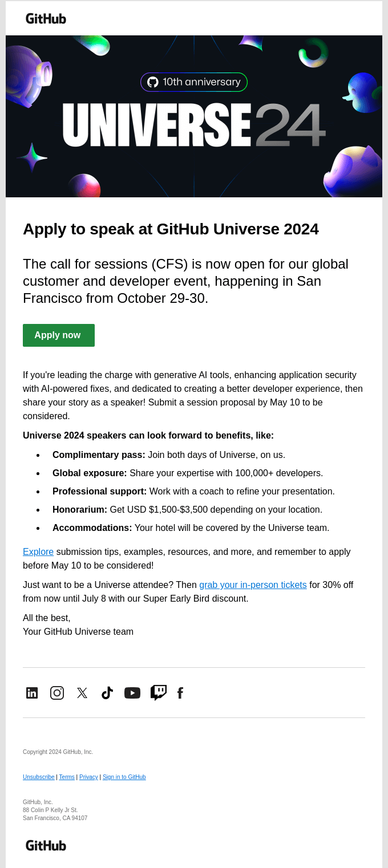Open GitHub's Twitch channel icon
388x868 pixels.
158,692
